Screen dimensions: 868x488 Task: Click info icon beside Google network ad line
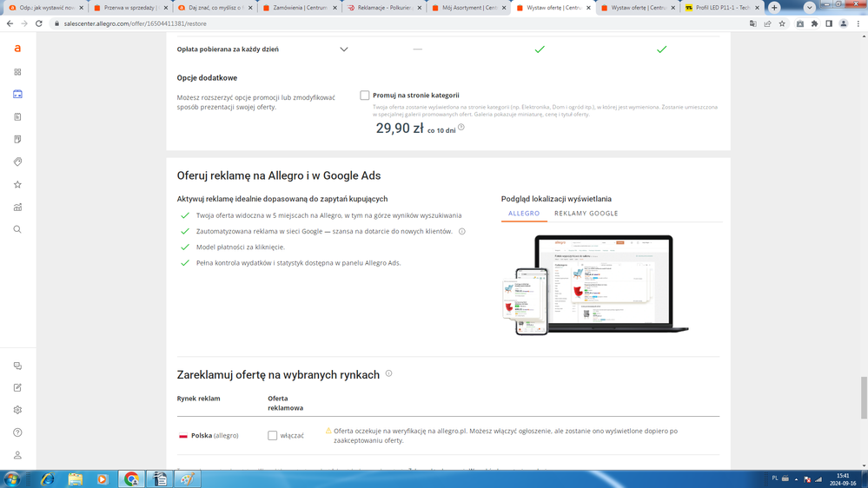click(x=461, y=231)
